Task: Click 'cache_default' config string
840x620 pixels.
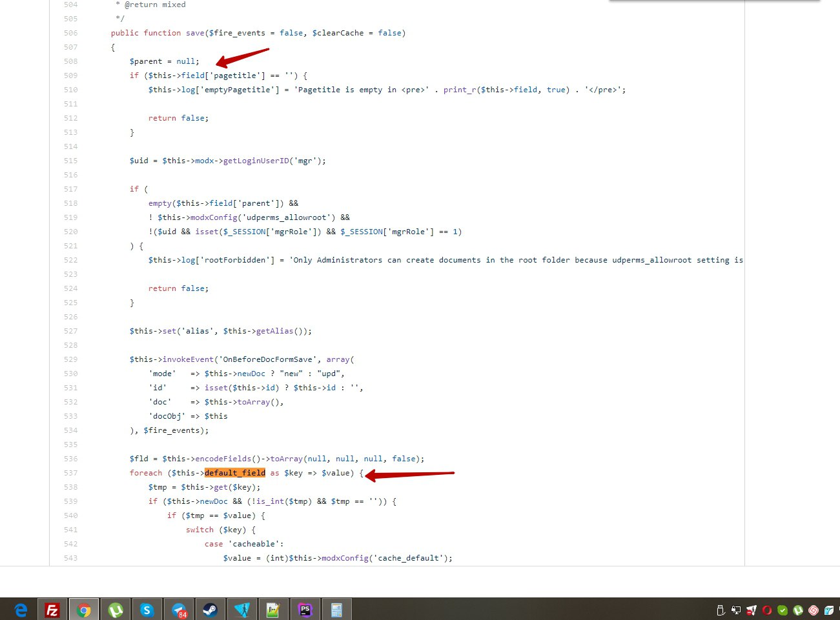Action: [409, 558]
